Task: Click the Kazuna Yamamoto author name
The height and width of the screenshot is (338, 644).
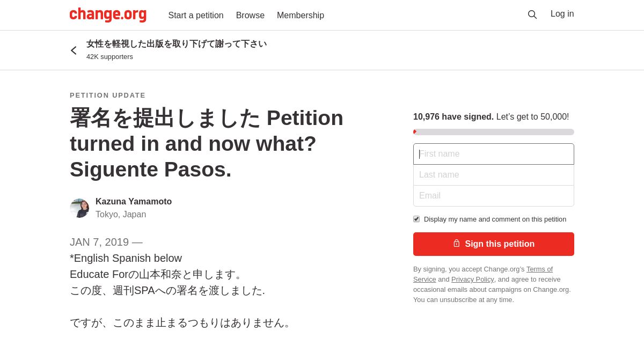Action: click(x=134, y=202)
